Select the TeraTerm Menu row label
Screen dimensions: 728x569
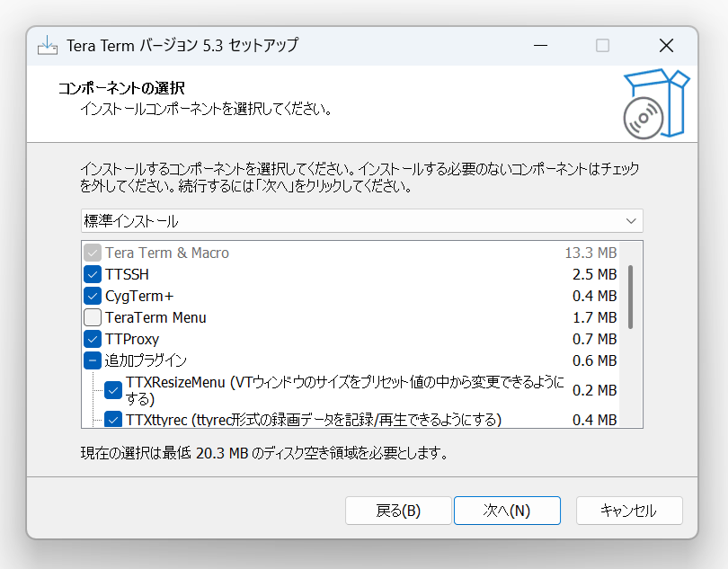point(155,317)
